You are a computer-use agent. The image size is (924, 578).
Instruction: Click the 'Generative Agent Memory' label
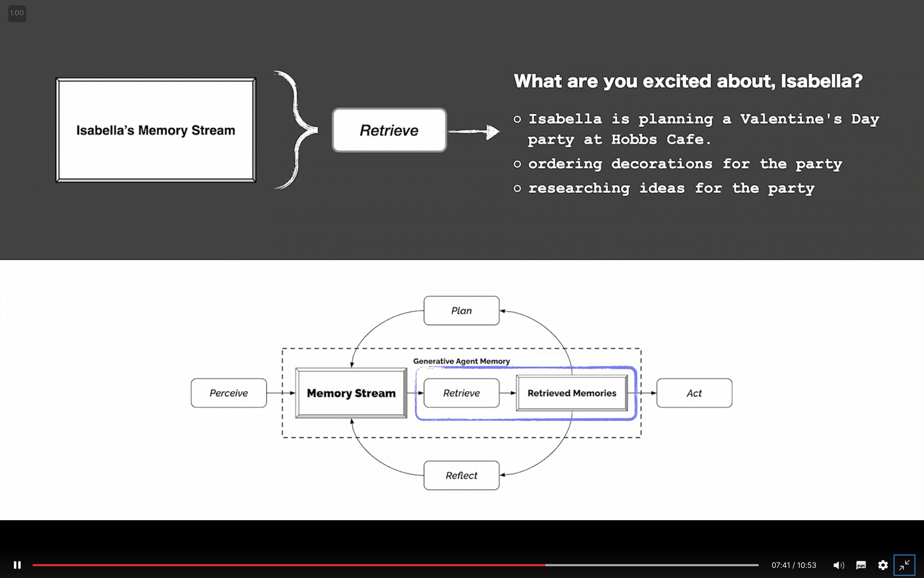[x=461, y=361]
